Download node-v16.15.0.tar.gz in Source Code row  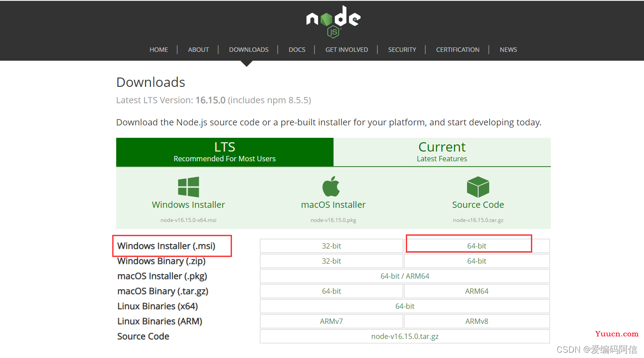tap(405, 336)
